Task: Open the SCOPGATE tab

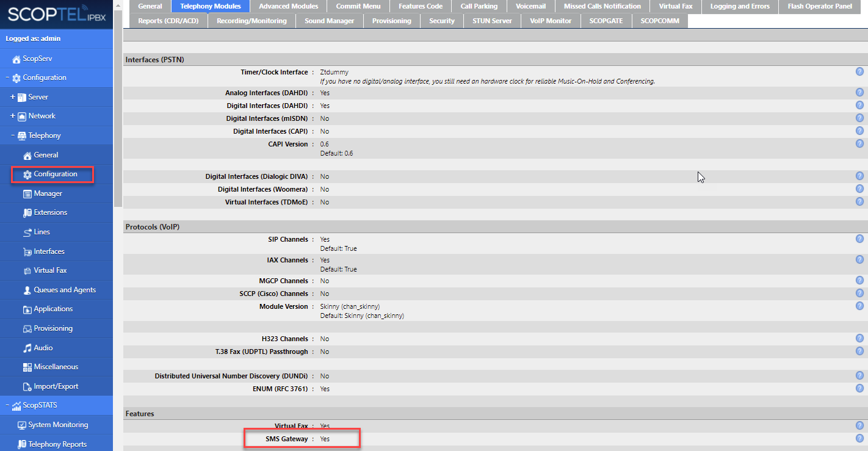Action: tap(606, 21)
